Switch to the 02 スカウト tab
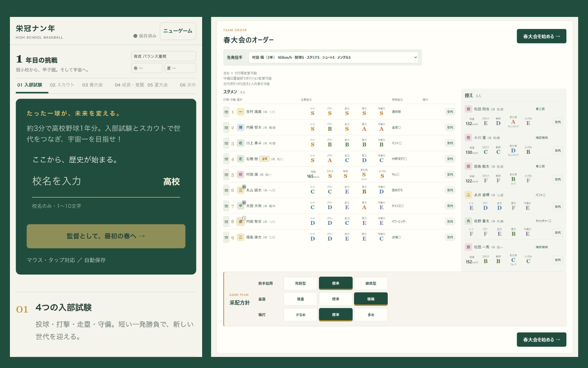Screen dimensions: 588x368 tap(62, 85)
